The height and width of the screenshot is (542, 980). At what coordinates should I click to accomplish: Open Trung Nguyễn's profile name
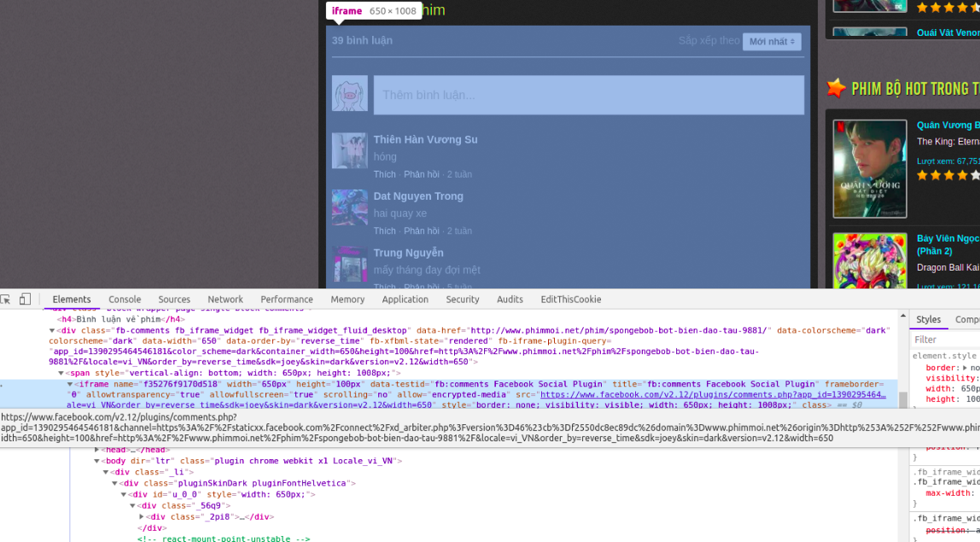(x=408, y=253)
